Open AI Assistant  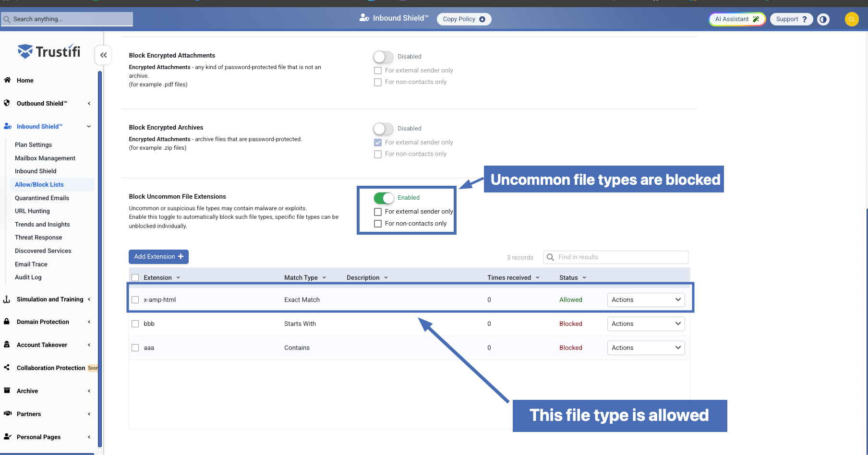737,19
